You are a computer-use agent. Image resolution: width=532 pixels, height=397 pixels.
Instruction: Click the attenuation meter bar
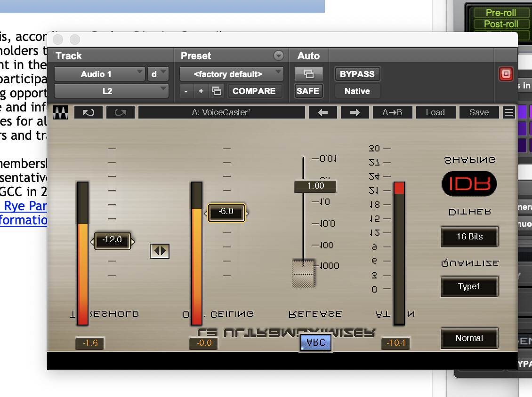coord(399,253)
